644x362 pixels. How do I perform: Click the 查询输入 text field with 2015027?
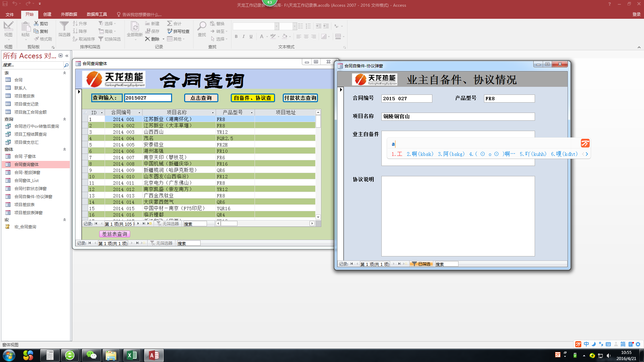tap(148, 98)
